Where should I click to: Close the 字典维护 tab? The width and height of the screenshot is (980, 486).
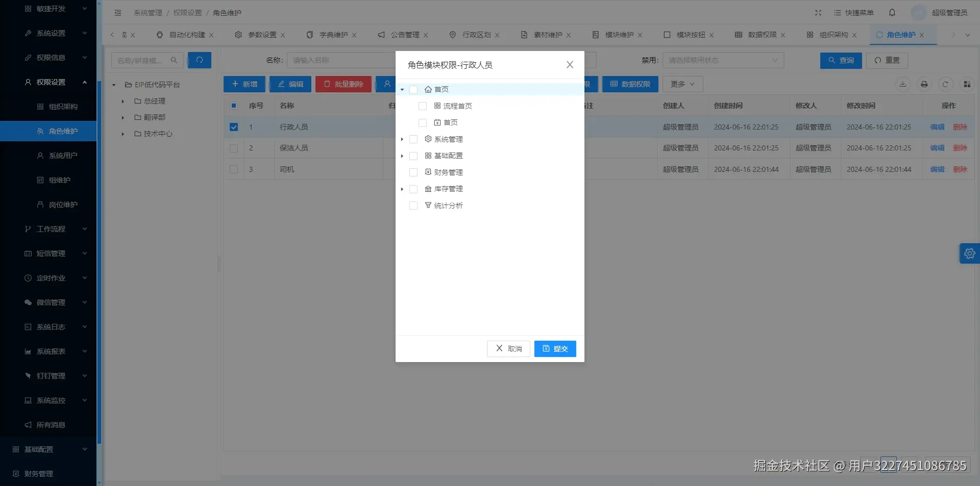354,35
